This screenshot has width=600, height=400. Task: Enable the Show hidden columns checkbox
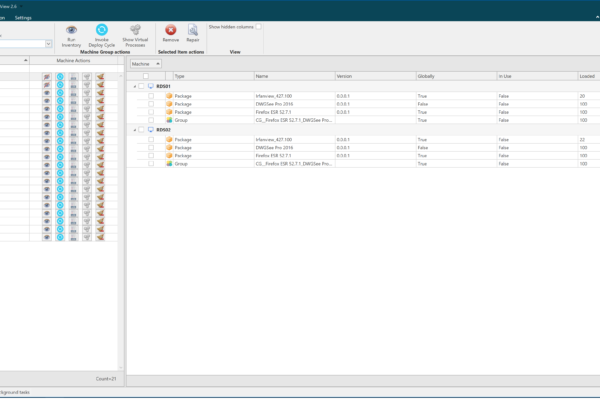pyautogui.click(x=258, y=27)
